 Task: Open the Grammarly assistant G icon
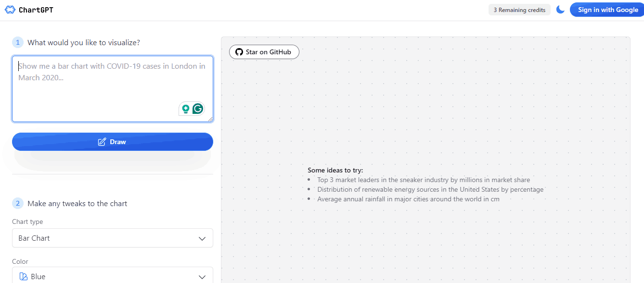pyautogui.click(x=198, y=108)
